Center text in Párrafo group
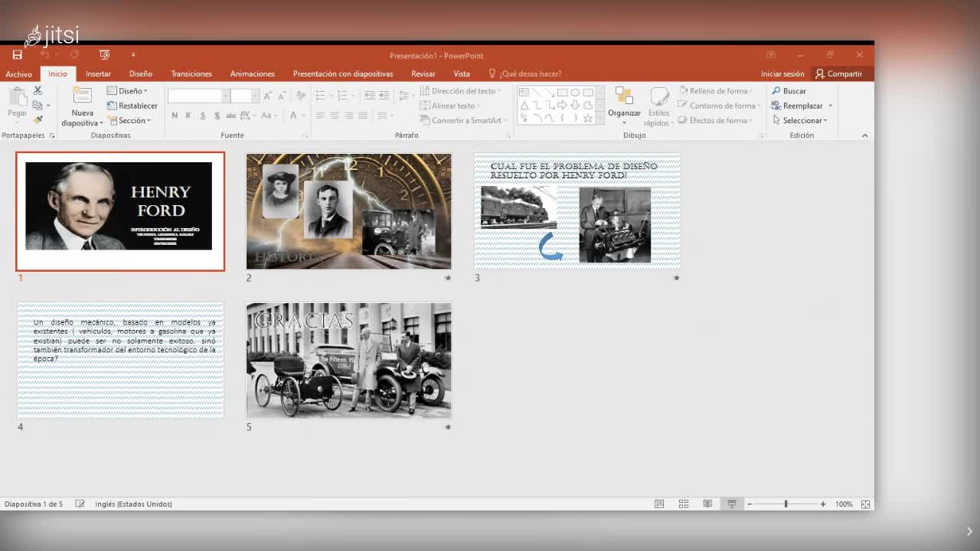The width and height of the screenshot is (980, 551). coord(335,116)
